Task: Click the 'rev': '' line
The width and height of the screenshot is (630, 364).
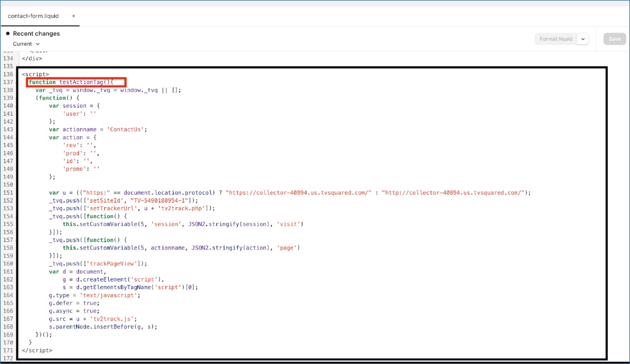Action: coord(80,145)
